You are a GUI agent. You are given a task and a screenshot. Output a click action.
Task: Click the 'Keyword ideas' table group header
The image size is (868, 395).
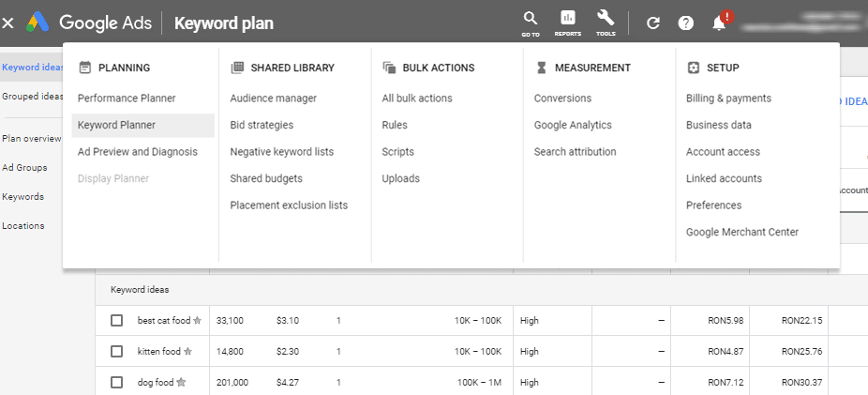tap(140, 290)
